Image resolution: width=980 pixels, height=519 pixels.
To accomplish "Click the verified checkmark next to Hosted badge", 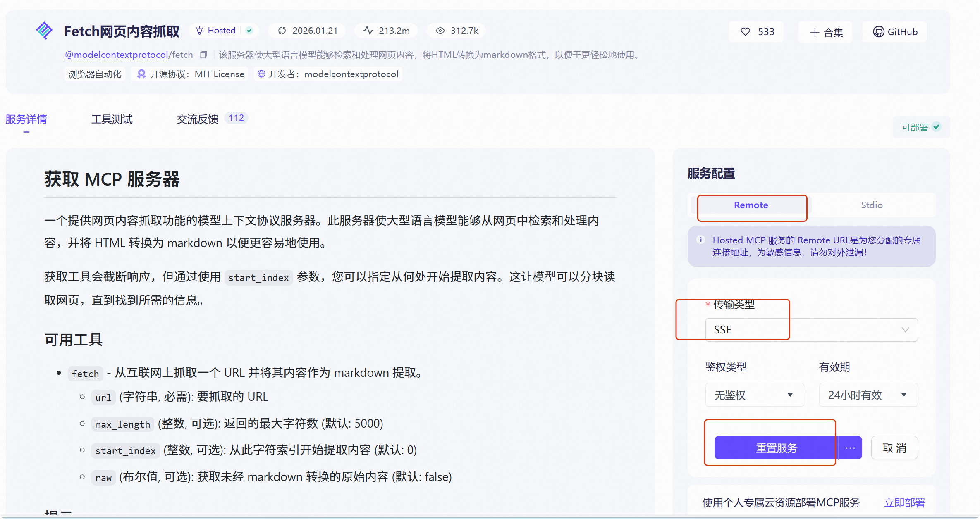I will coord(248,30).
